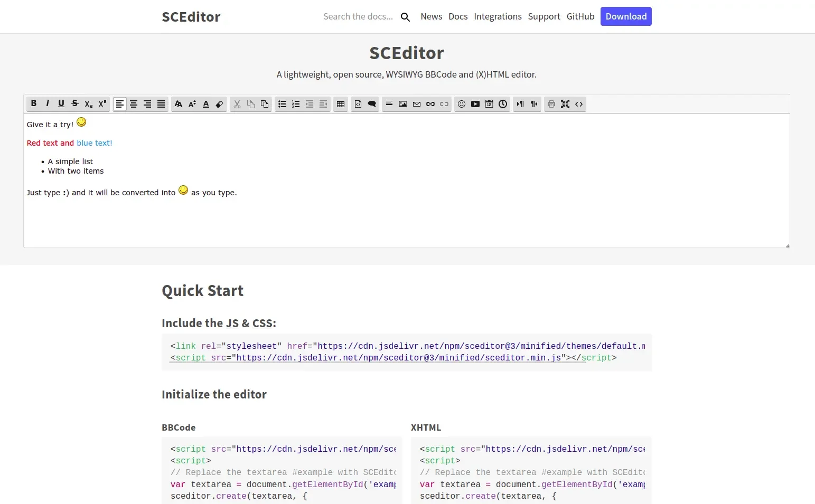Toggle strikethrough formatting
This screenshot has height=504, width=815.
(75, 104)
